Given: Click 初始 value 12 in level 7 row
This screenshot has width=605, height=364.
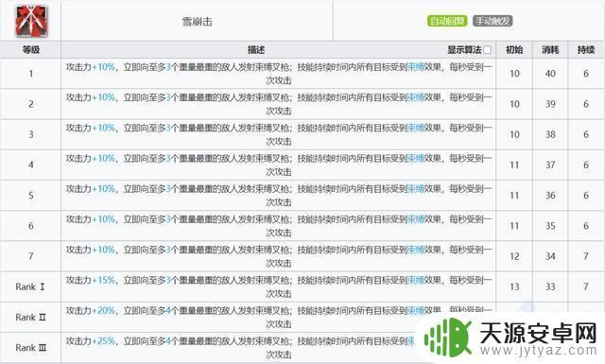Looking at the screenshot, I should 514,256.
